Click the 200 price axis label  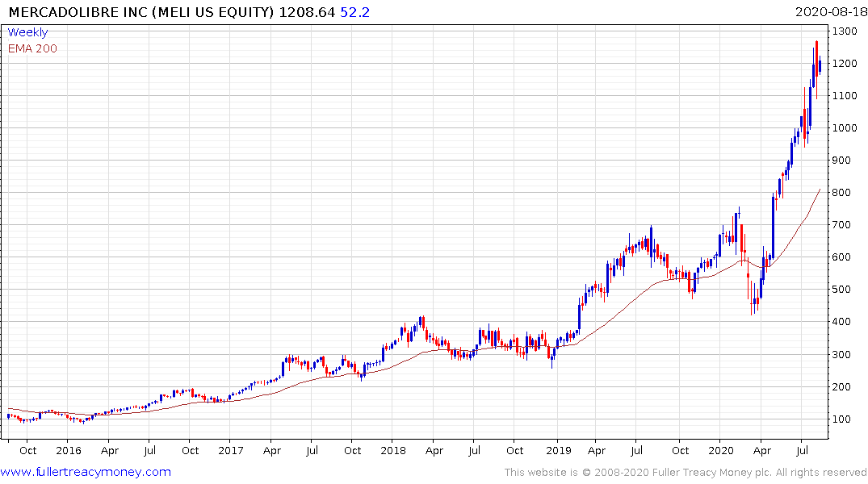[x=841, y=386]
